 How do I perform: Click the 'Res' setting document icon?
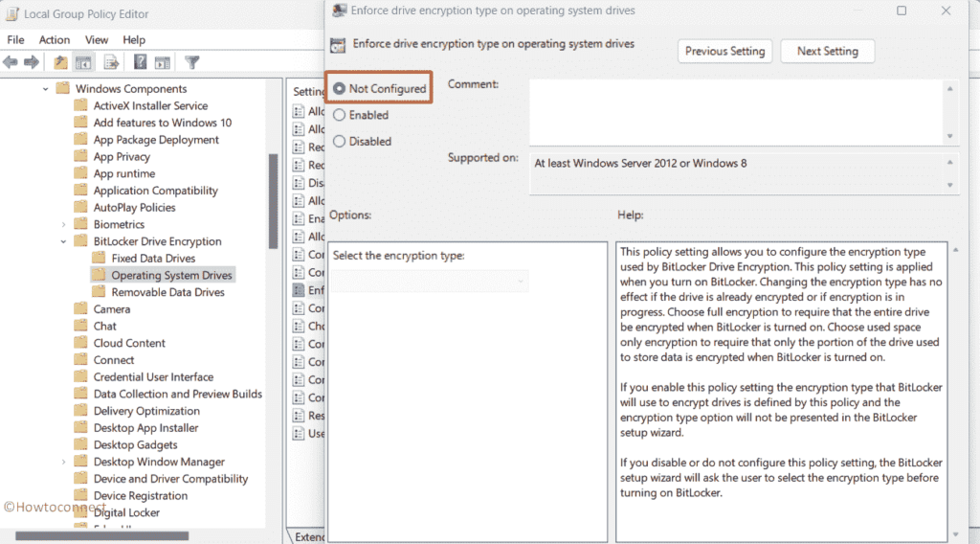299,416
